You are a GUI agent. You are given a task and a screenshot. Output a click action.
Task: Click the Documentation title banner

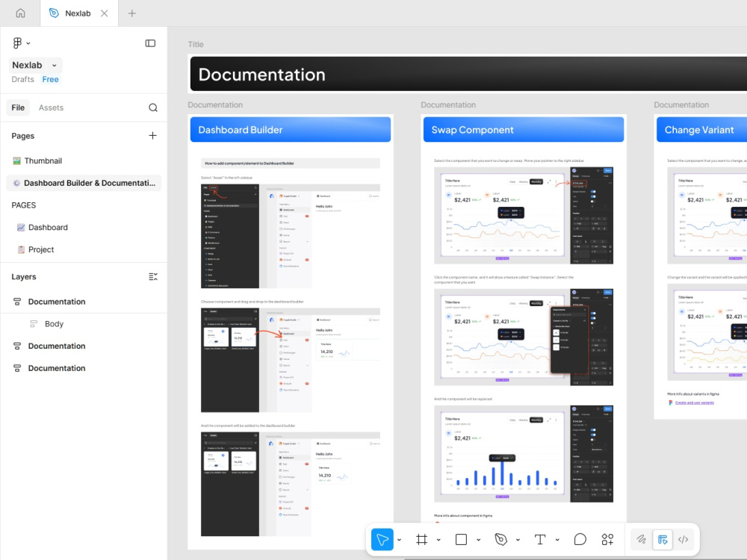(x=468, y=74)
